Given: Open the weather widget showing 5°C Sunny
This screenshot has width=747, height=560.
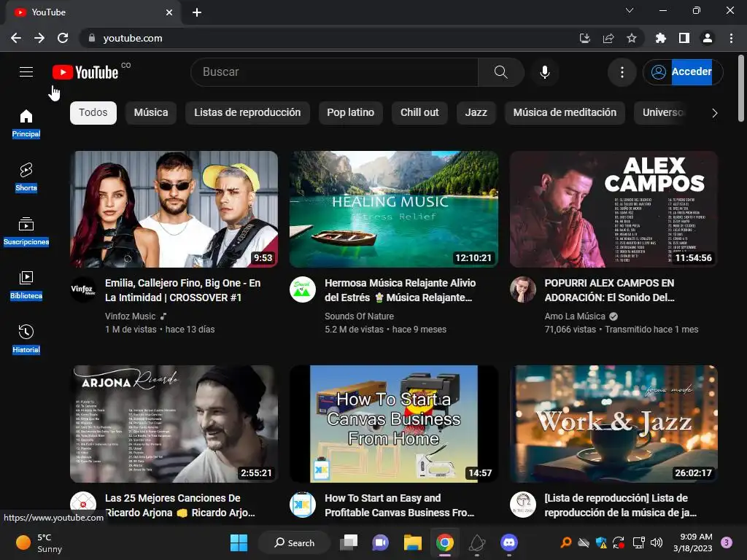Looking at the screenshot, I should point(39,542).
